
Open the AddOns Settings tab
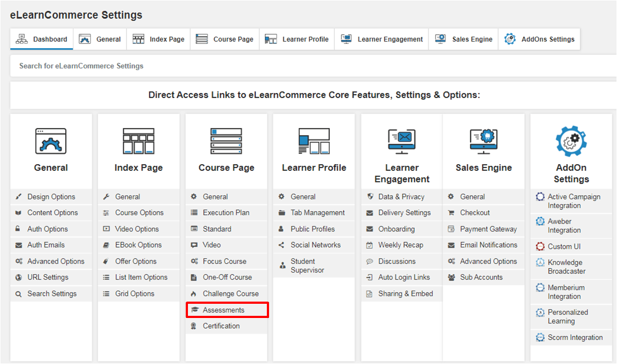point(540,39)
